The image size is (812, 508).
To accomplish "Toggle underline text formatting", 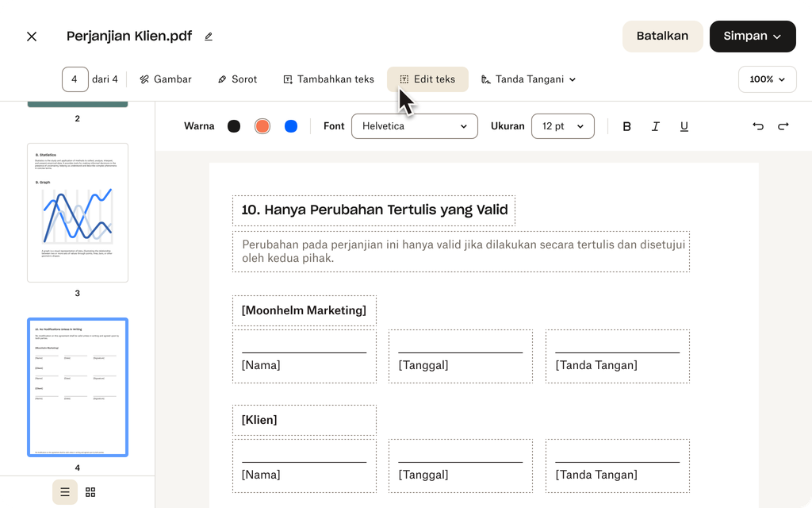I will pyautogui.click(x=684, y=126).
